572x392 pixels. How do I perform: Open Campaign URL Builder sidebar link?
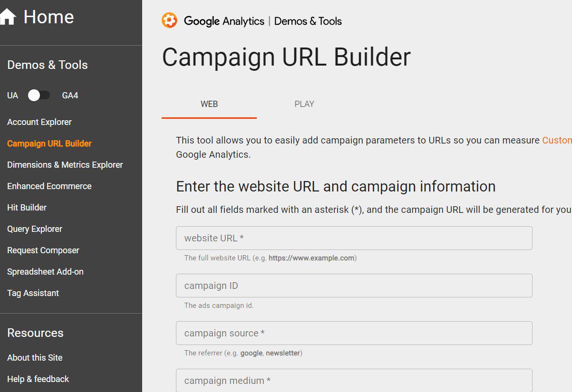click(x=49, y=143)
